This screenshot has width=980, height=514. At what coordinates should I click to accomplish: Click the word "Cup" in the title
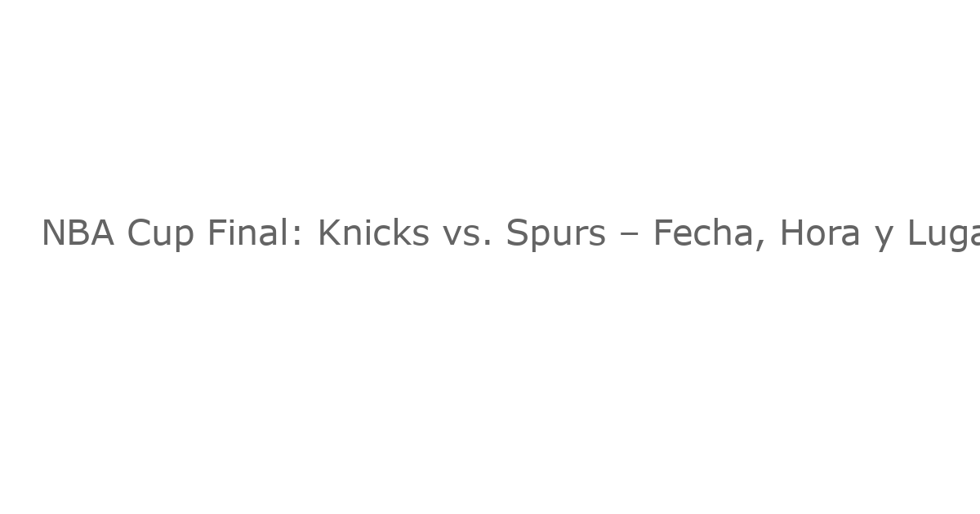160,234
